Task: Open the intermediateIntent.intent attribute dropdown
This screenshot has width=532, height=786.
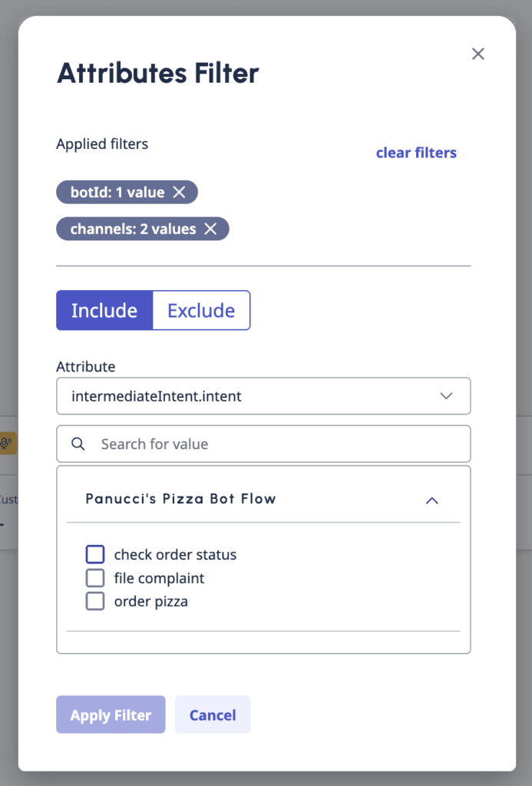Action: pos(263,396)
